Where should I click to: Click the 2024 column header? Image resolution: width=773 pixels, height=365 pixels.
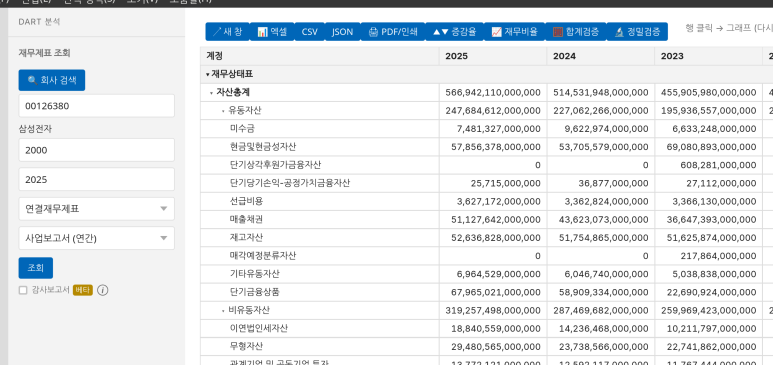(x=600, y=56)
